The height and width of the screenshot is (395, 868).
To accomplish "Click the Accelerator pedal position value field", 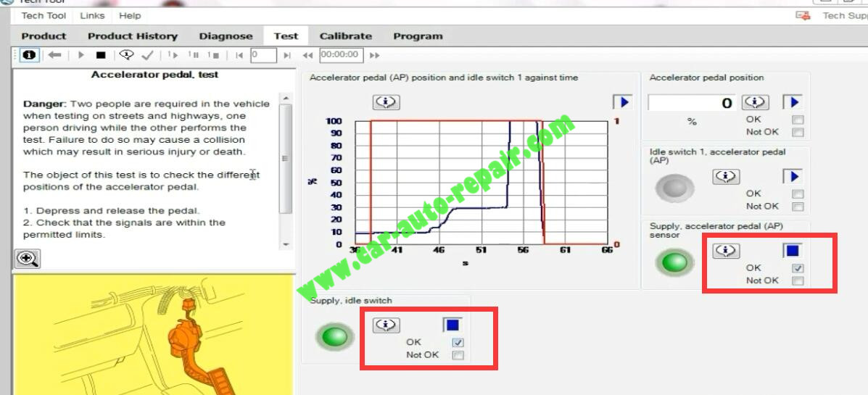I will coord(692,103).
